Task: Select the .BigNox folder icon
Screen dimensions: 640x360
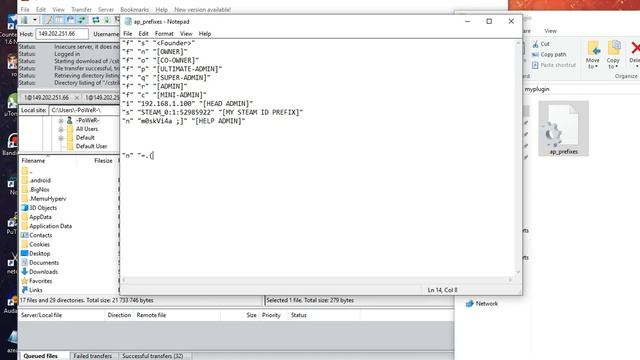Action: [24, 189]
